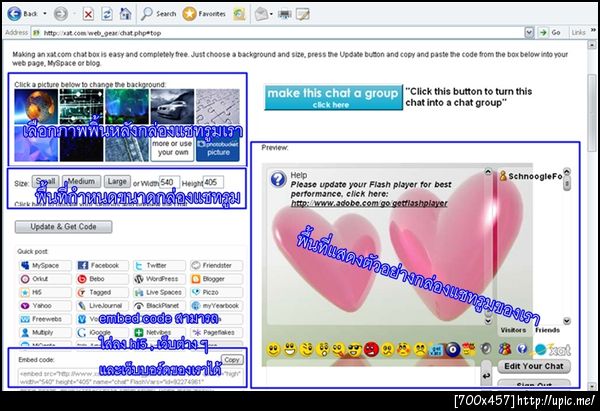The image size is (600, 411).
Task: Stop loading with the red X icon
Action: 88,14
